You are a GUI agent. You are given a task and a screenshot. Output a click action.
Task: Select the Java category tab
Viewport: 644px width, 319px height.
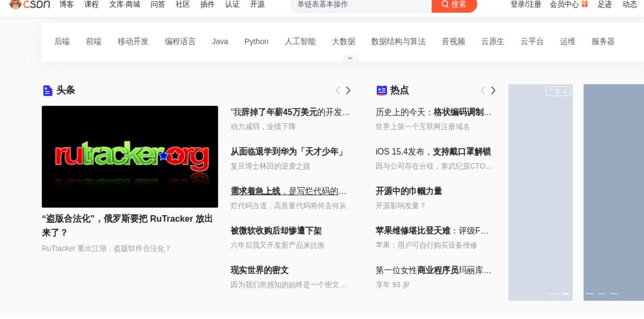pos(220,41)
